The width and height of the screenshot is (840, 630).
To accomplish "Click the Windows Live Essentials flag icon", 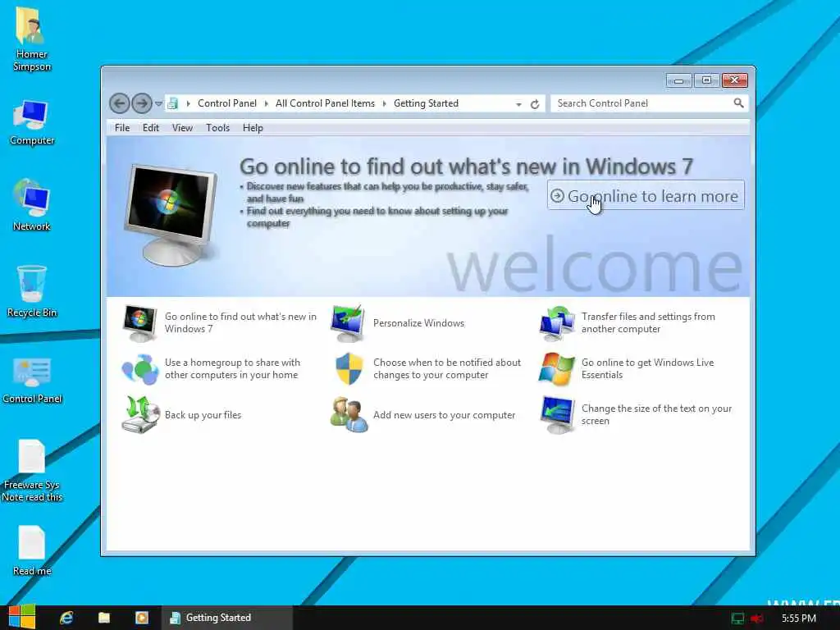I will point(557,368).
